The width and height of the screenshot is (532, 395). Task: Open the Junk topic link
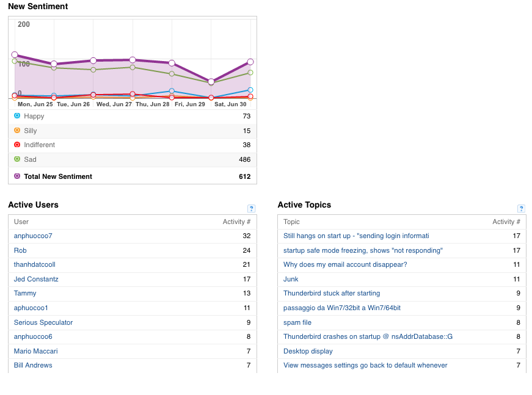291,279
